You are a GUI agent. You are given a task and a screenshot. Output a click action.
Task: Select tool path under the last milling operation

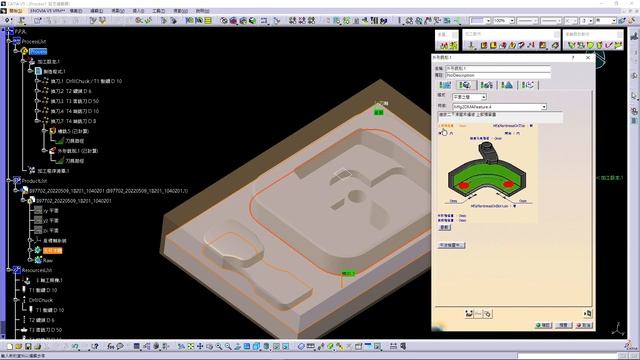(75, 161)
